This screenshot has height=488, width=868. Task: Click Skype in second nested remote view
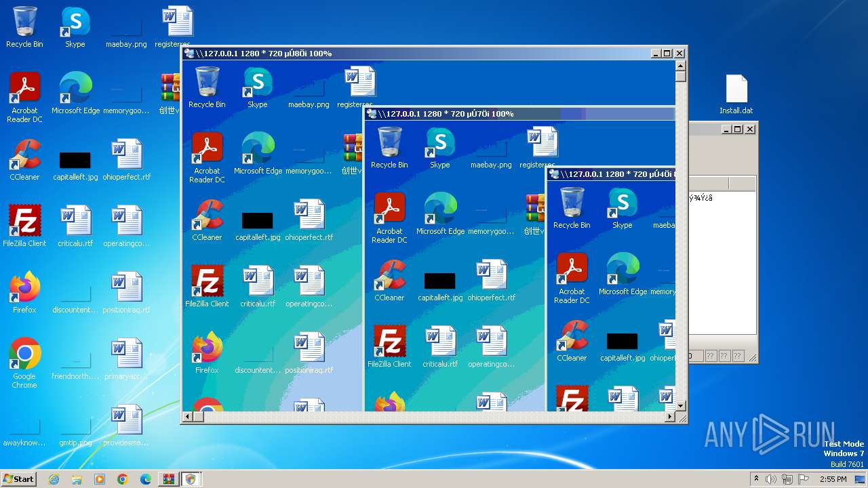[440, 148]
